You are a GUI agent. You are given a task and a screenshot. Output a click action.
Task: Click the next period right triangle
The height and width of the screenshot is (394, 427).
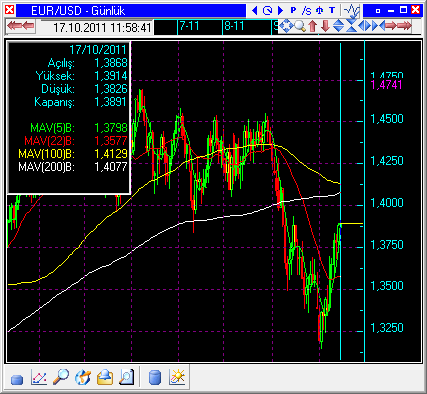[280, 10]
